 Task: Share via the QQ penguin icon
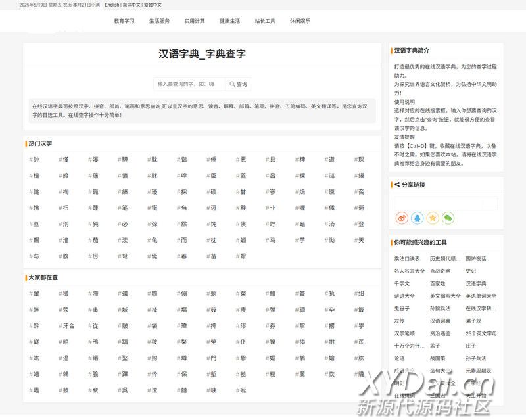pyautogui.click(x=418, y=218)
